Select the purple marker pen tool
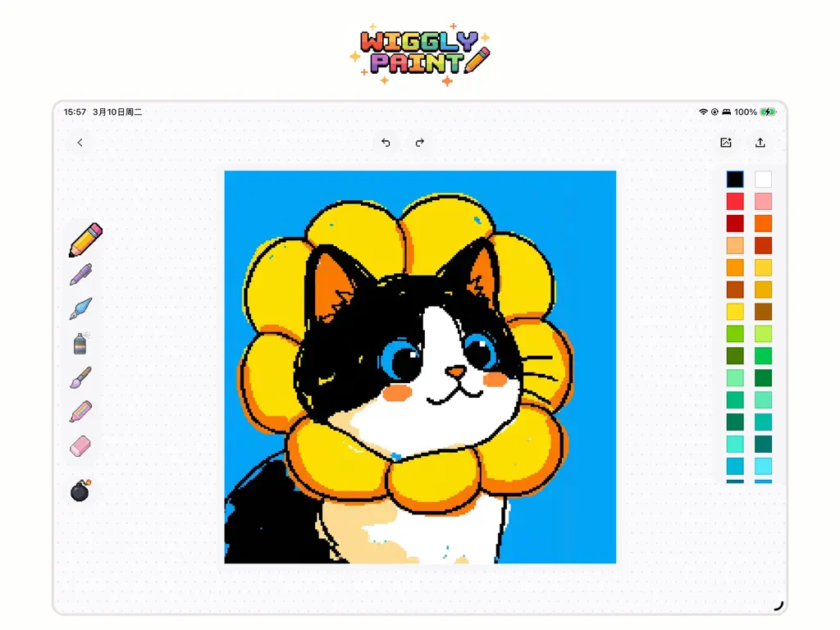Image resolution: width=840 pixels, height=630 pixels. pyautogui.click(x=81, y=274)
